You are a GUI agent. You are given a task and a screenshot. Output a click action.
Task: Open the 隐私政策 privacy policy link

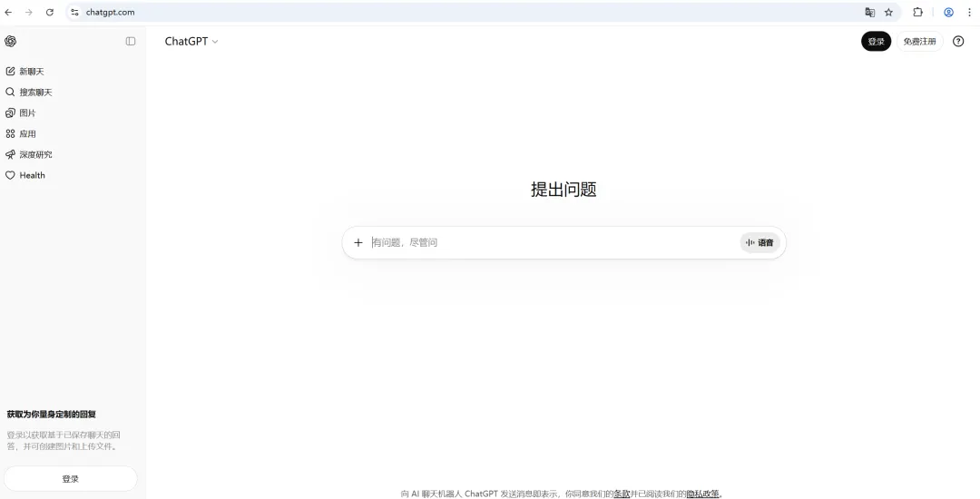[702, 494]
